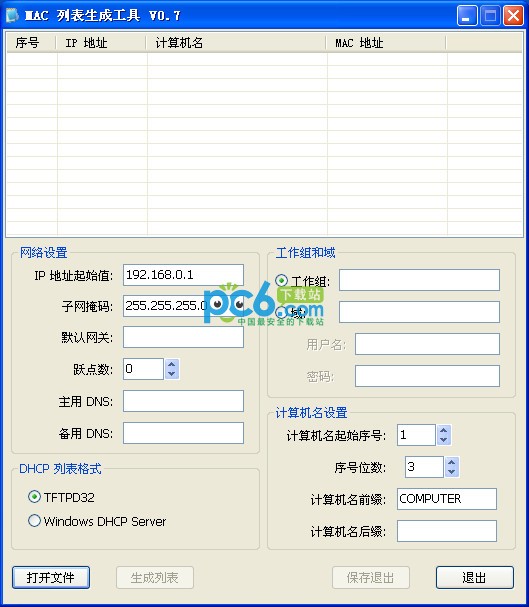The height and width of the screenshot is (607, 529).
Task: Click the 计算机名 column header
Action: [x=236, y=43]
